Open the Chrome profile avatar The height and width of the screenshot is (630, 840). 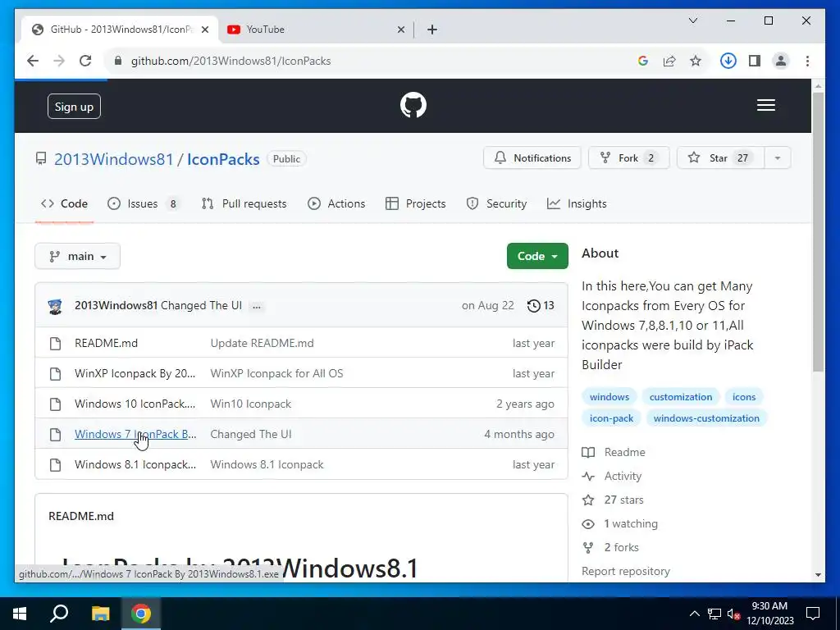coord(781,61)
